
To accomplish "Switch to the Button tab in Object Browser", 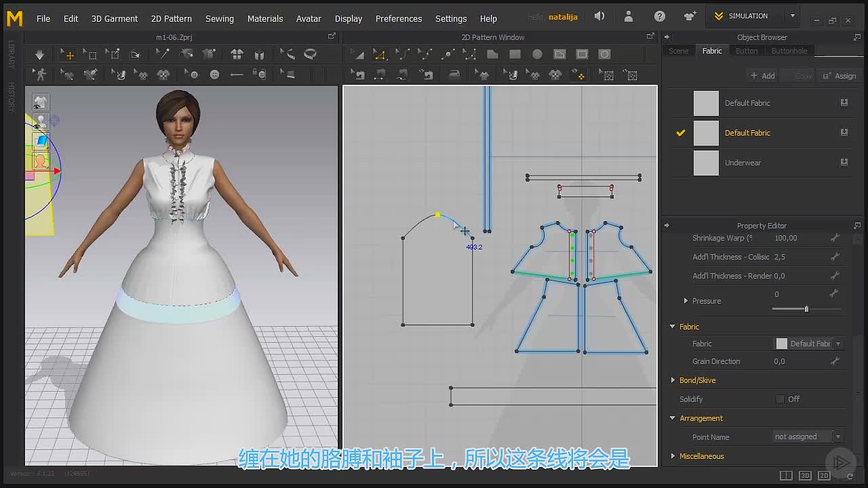I will click(x=747, y=51).
